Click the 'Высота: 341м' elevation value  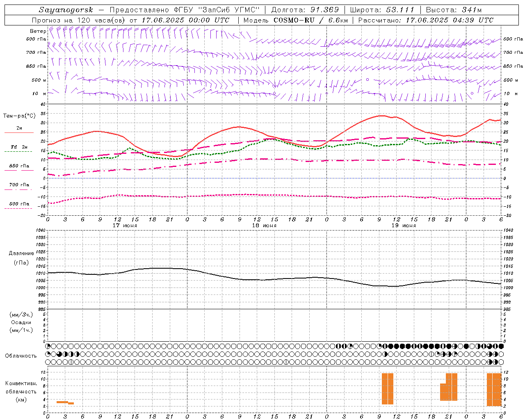[454, 10]
